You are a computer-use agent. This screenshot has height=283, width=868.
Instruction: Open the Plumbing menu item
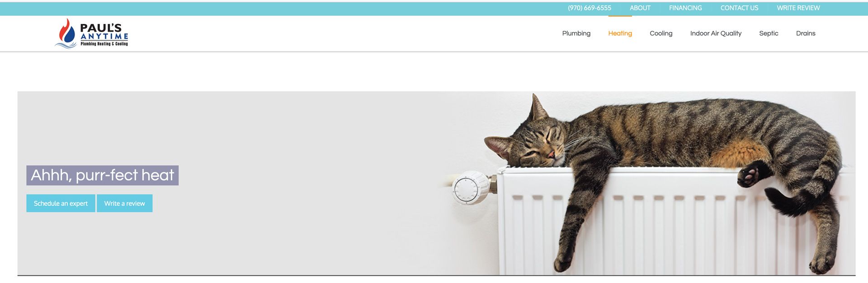576,33
